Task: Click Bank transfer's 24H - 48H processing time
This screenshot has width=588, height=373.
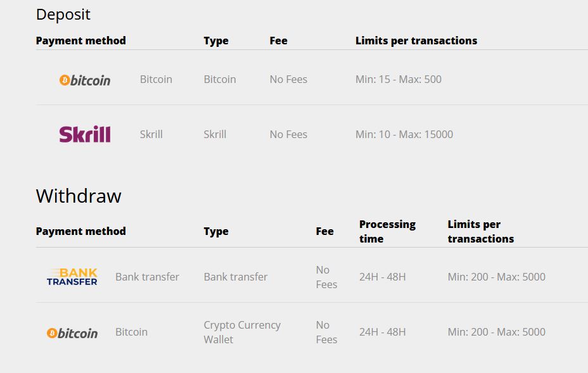Action: tap(383, 277)
